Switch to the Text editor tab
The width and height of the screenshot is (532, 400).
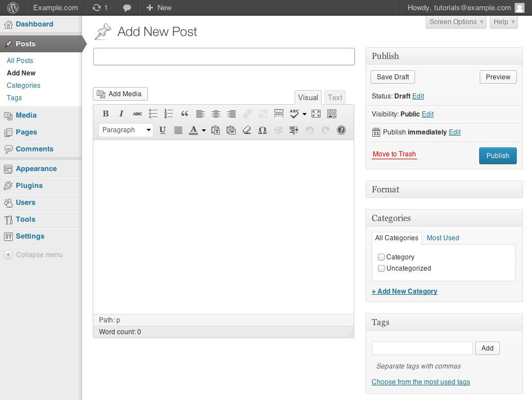[335, 97]
